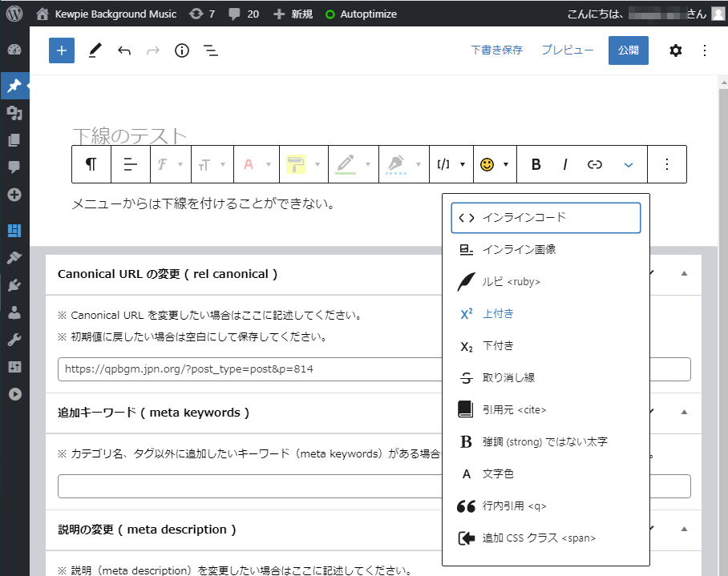Select ルビ <ruby> menu item

[546, 281]
